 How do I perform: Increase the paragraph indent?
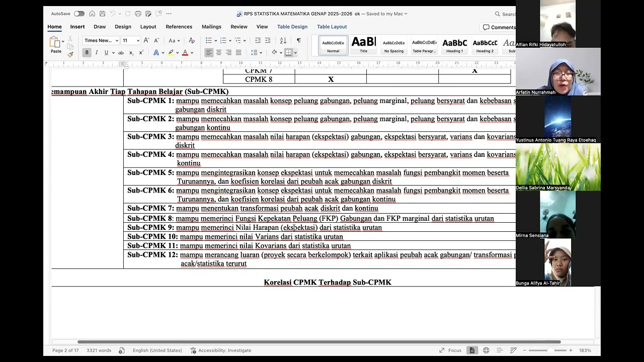click(268, 40)
